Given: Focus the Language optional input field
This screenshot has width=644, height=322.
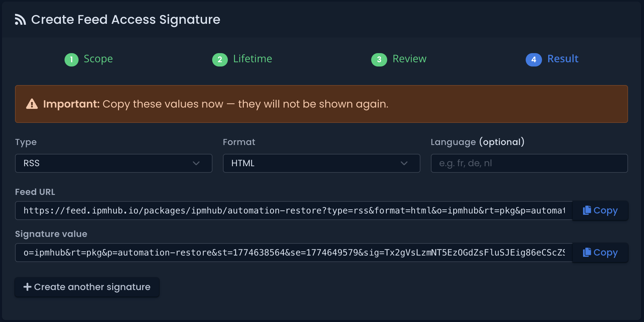Looking at the screenshot, I should (529, 163).
